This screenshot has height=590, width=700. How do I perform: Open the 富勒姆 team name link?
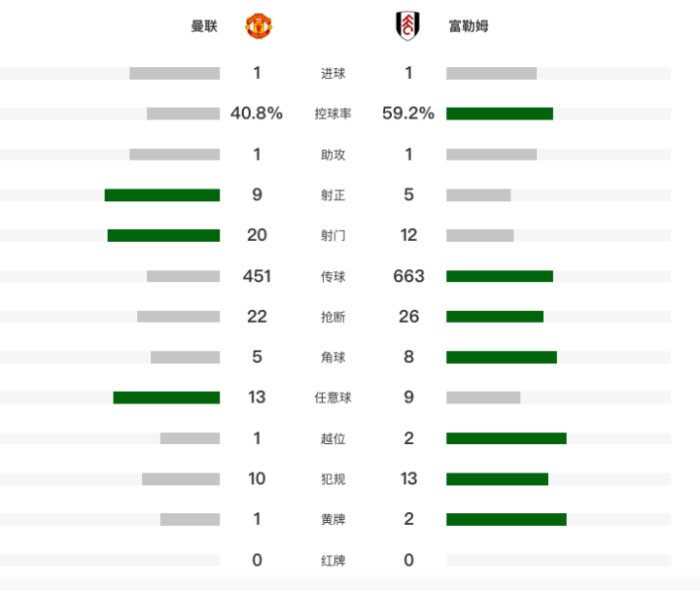(469, 26)
